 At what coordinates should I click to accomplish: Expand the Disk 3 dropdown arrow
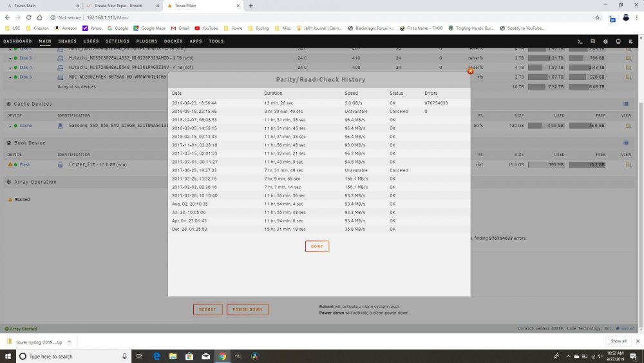click(10, 59)
